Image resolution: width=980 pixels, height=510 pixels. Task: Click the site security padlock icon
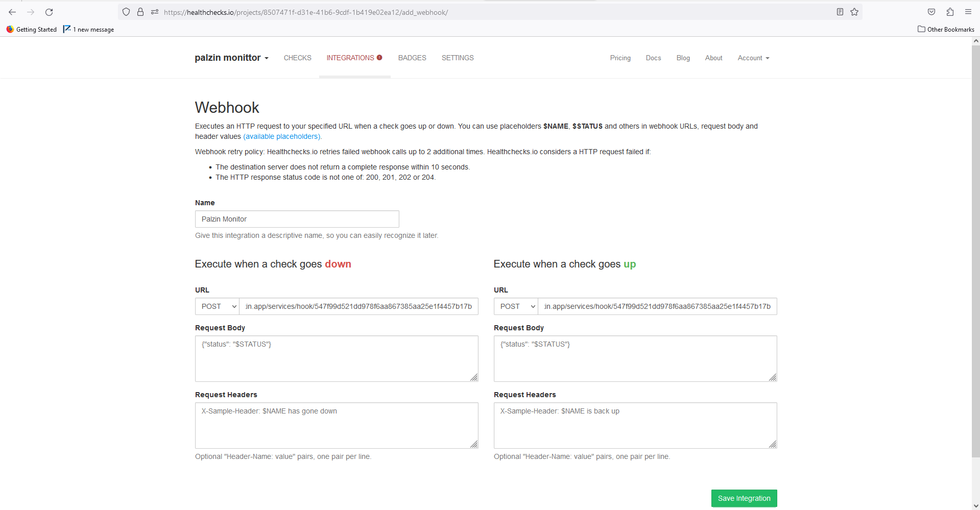coord(140,12)
